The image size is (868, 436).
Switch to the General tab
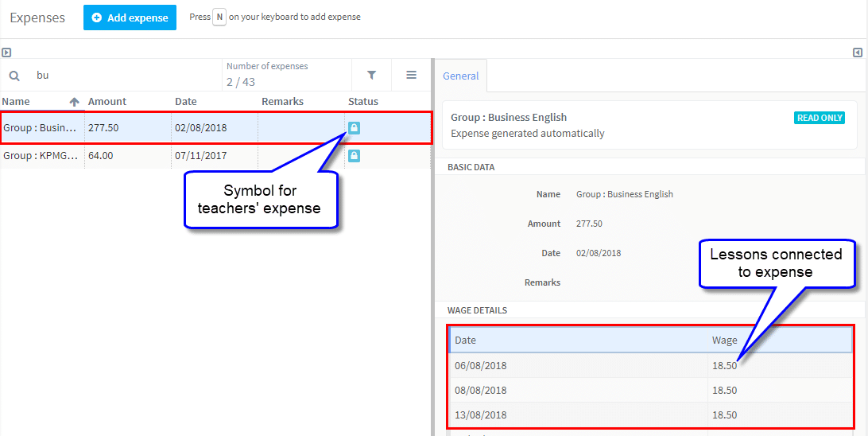460,76
